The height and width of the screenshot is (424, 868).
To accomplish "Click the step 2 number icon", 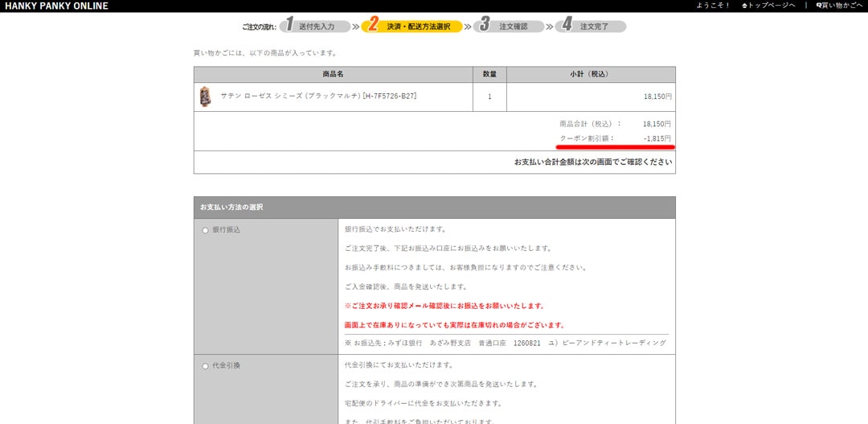I will pos(373,25).
